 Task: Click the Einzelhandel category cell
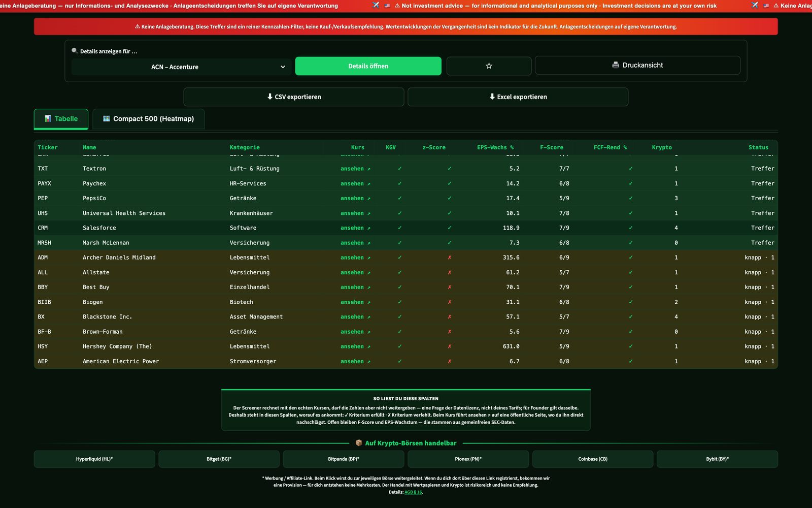click(x=250, y=287)
